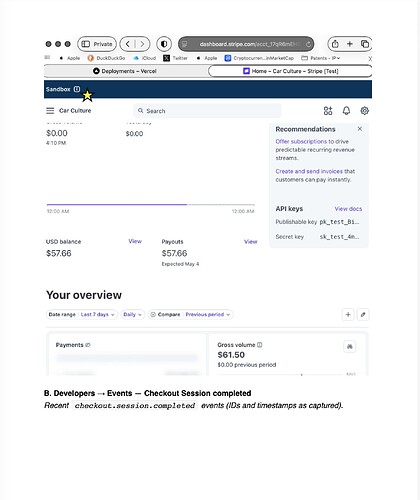
Task: Show the tab overview icon
Action: pyautogui.click(x=365, y=44)
